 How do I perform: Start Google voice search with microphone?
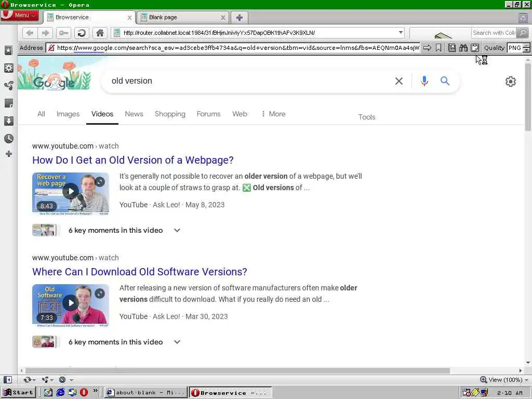(x=424, y=81)
